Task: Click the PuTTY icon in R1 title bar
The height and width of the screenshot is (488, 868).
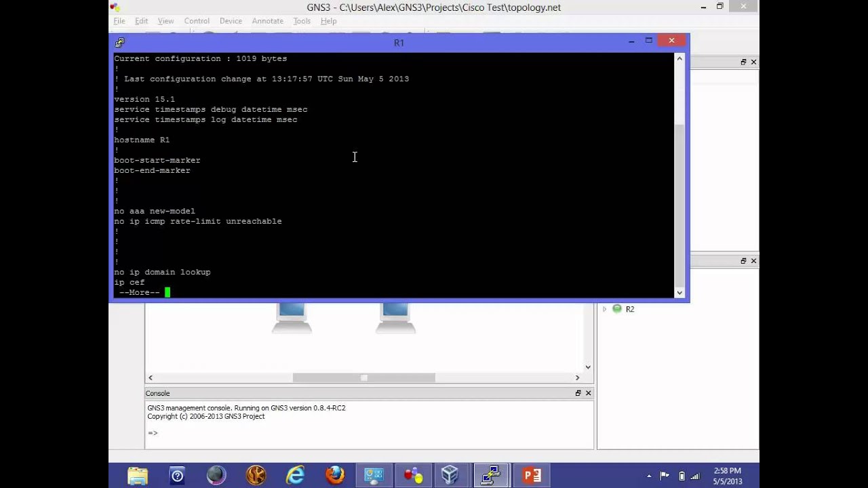Action: [x=120, y=42]
